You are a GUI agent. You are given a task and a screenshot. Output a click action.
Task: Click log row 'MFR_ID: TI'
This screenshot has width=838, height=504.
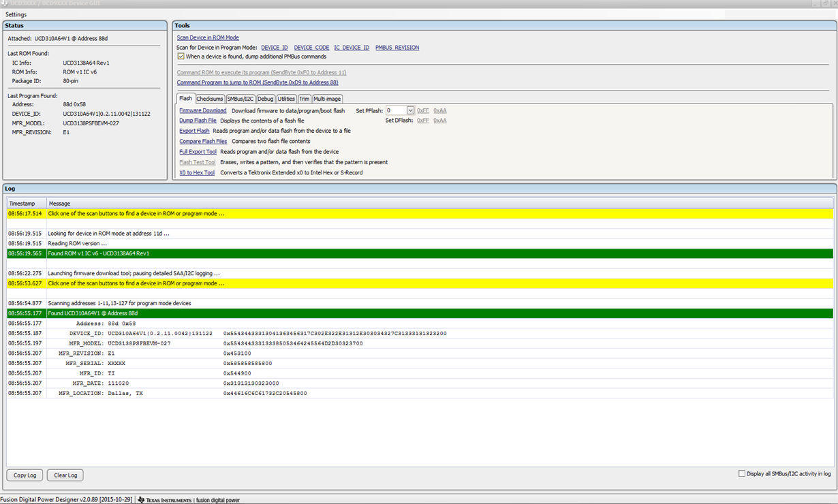coord(420,373)
